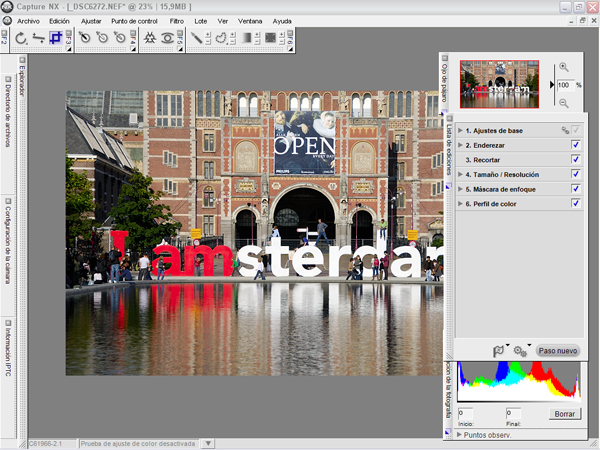Open the flag version menu icon
The height and width of the screenshot is (450, 600).
pyautogui.click(x=498, y=351)
